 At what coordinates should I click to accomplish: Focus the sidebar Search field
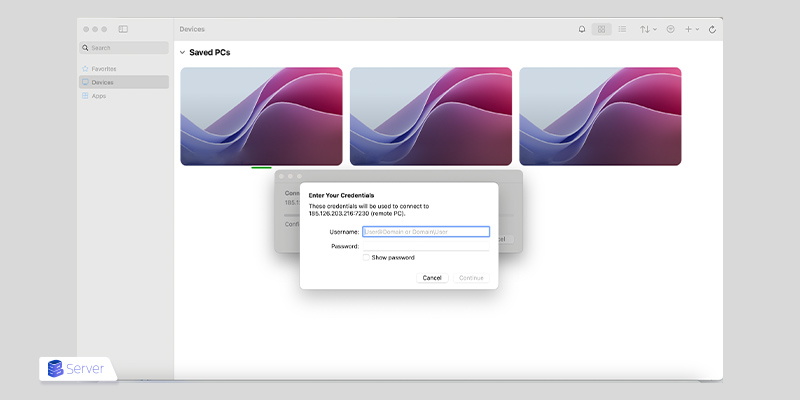click(124, 48)
